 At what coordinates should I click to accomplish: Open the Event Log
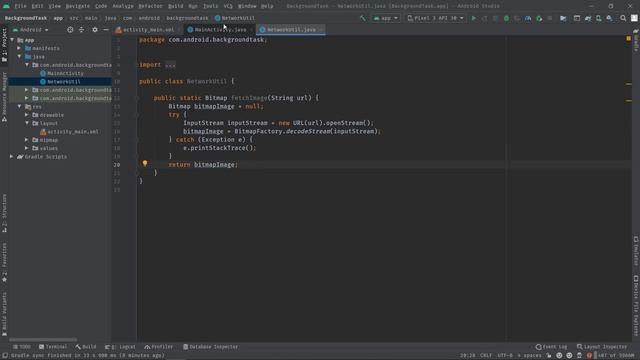(x=551, y=347)
